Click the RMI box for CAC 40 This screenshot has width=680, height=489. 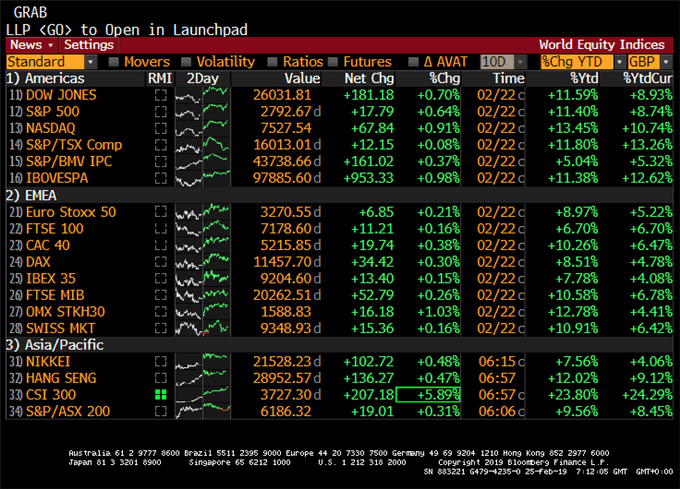click(x=161, y=245)
